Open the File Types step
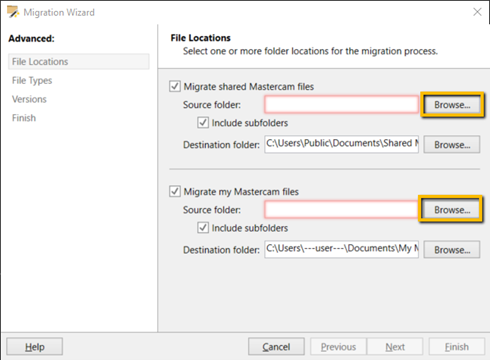Screen dimensions: 490x360 click(x=32, y=80)
